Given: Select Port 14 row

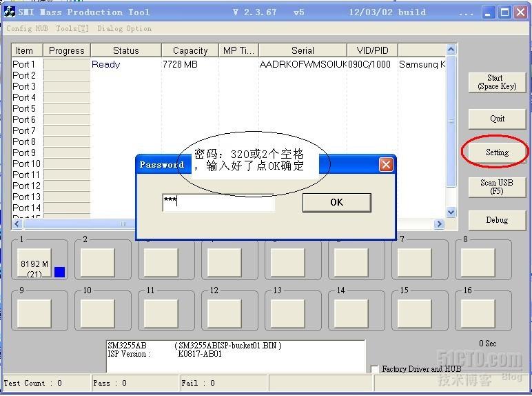Looking at the screenshot, I should (73, 208).
